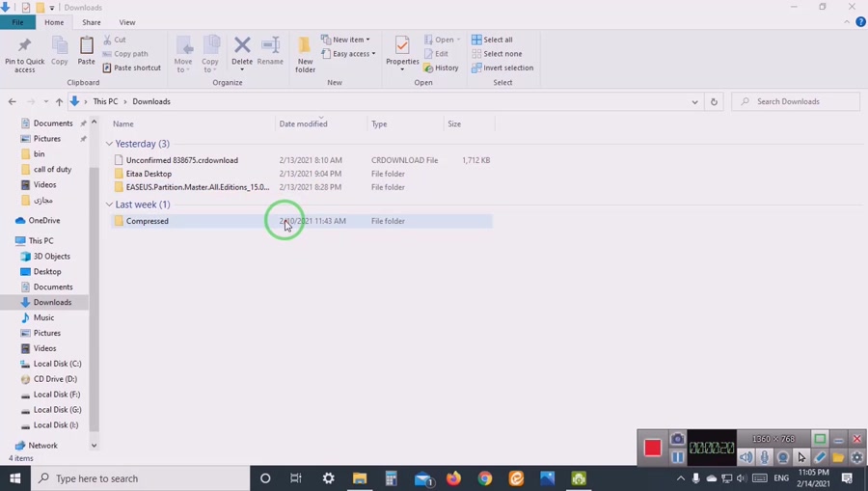Click the Search Downloads field
The height and width of the screenshot is (491, 868).
[x=796, y=102]
